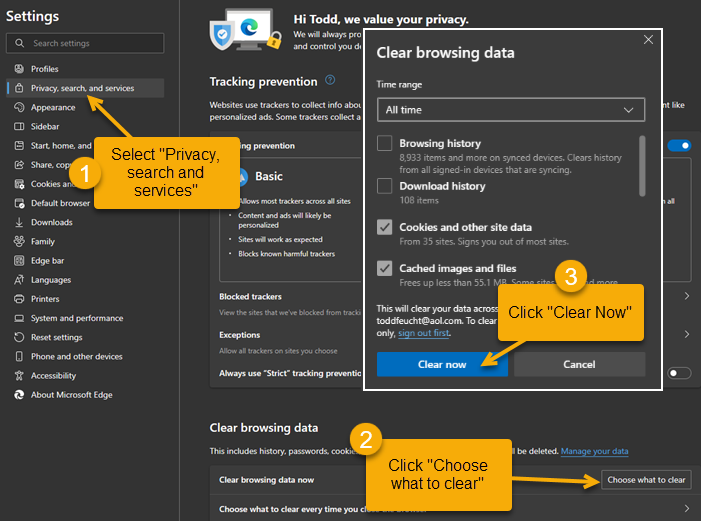Open Languages settings page
The image size is (701, 521).
[85, 280]
